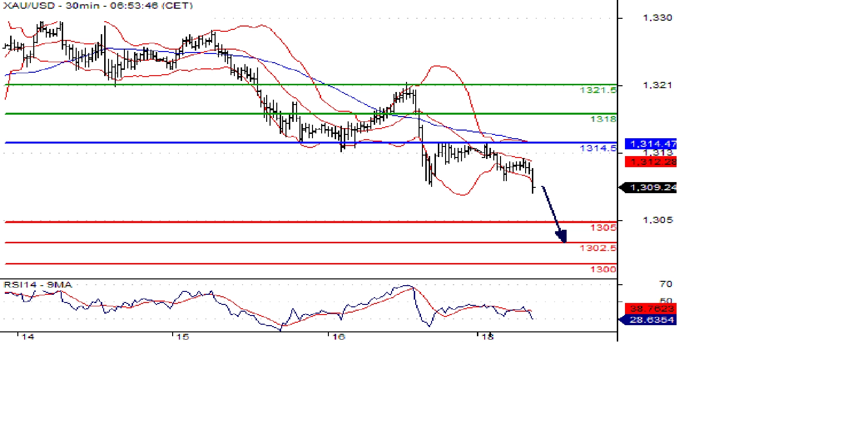Click the dark blue downward forecast arrow
868x421 pixels.
click(554, 213)
